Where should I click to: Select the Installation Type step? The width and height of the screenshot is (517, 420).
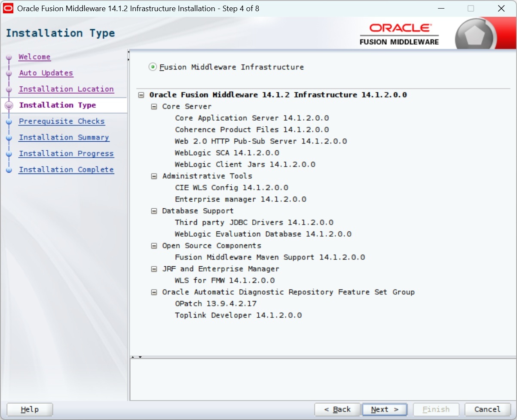pos(58,105)
